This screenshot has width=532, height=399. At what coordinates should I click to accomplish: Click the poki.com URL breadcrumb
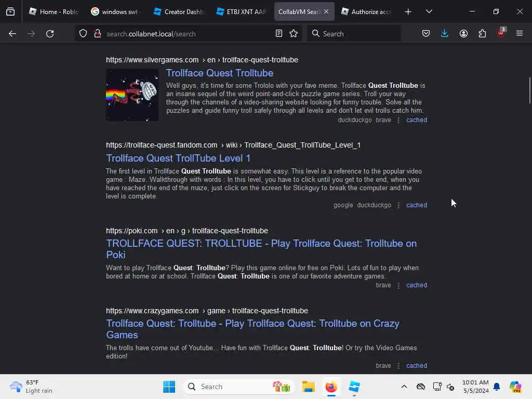pos(187,231)
